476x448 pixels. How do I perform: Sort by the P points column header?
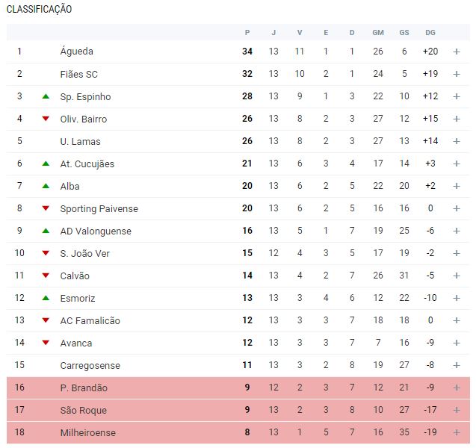pos(247,32)
